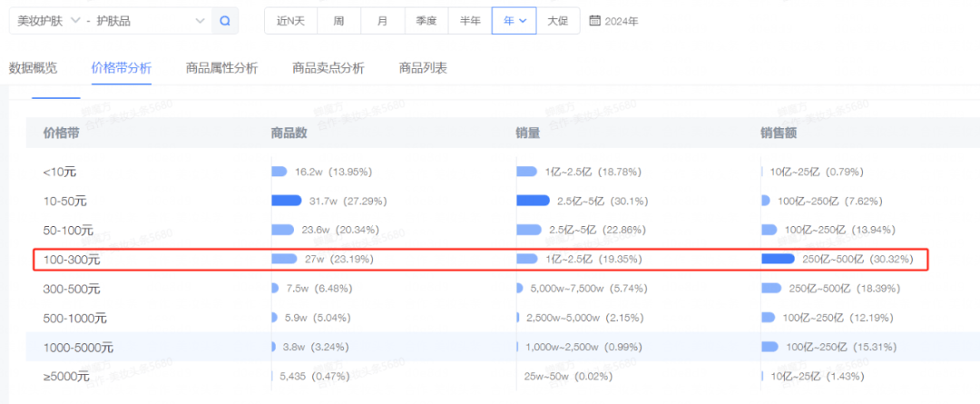Select the 季度 time range

tap(426, 21)
